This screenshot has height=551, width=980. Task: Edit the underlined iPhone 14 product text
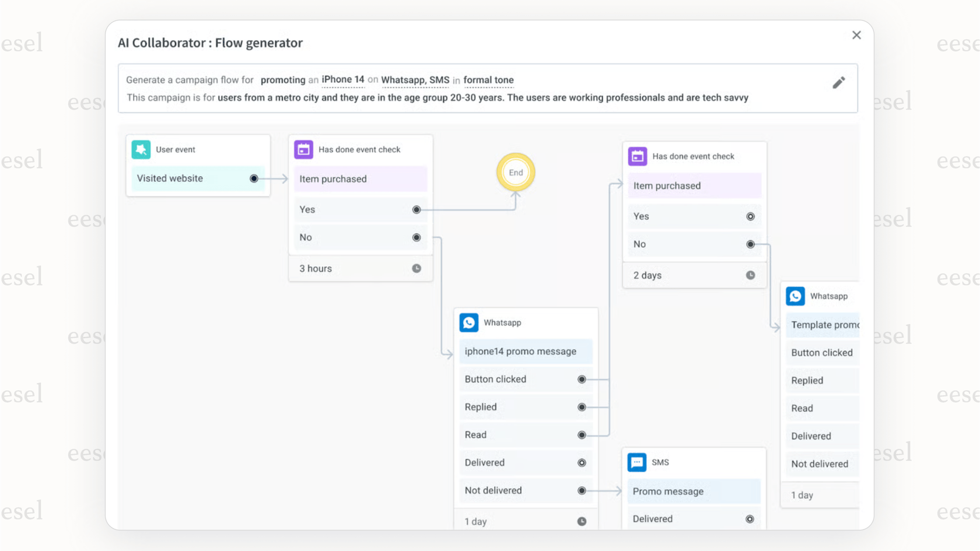pos(343,79)
